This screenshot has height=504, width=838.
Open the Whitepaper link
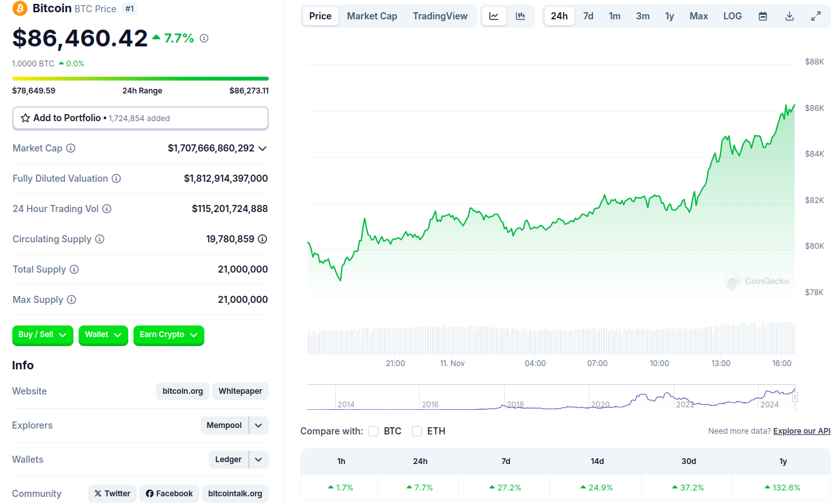[240, 391]
